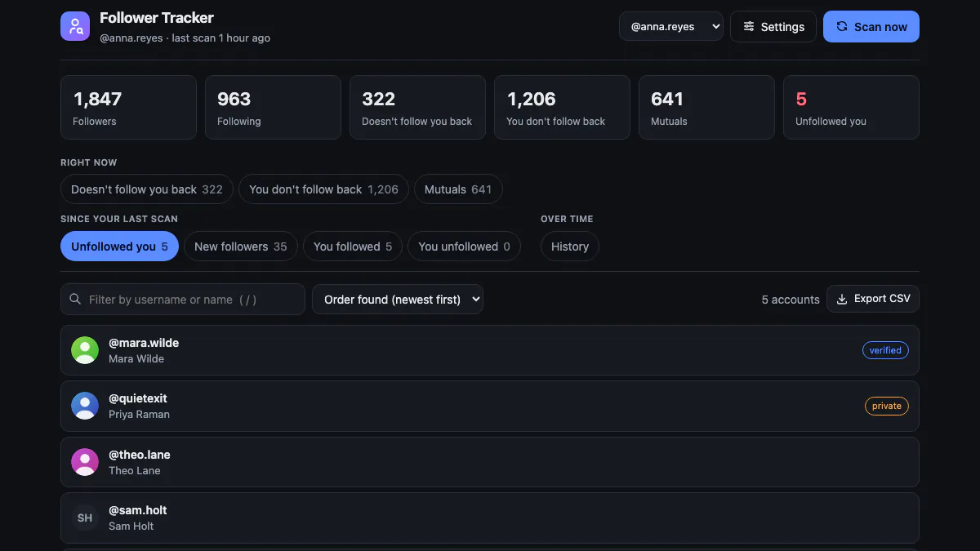Viewport: 980px width, 551px height.
Task: Open pink avatar of @theo.lane
Action: (x=85, y=462)
